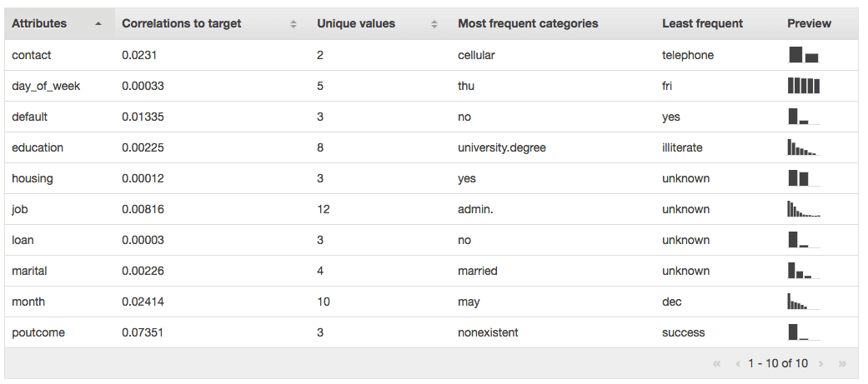Viewport: 868px width, 384px height.
Task: Select the loan correlation value 0.00003
Action: click(x=143, y=240)
